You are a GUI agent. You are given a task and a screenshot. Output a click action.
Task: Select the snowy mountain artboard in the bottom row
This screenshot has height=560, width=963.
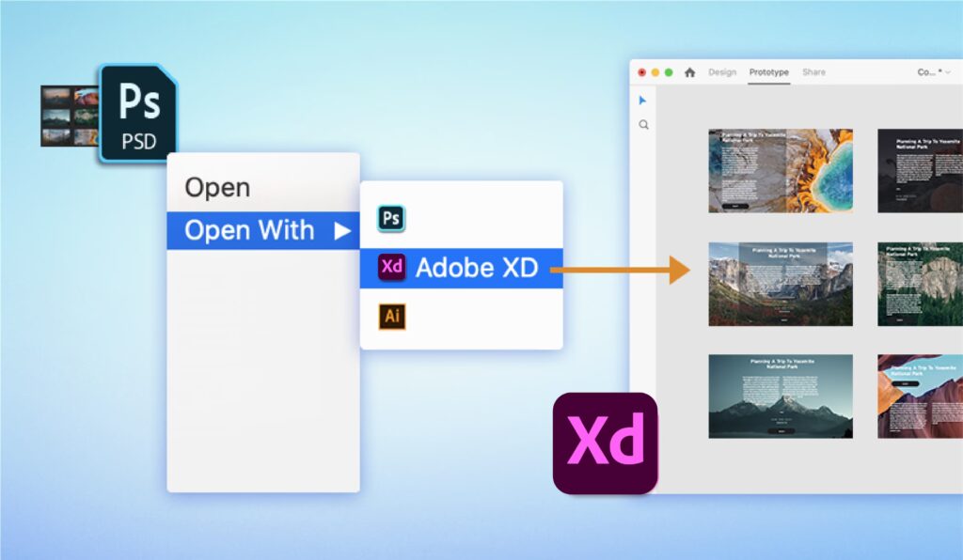click(781, 396)
